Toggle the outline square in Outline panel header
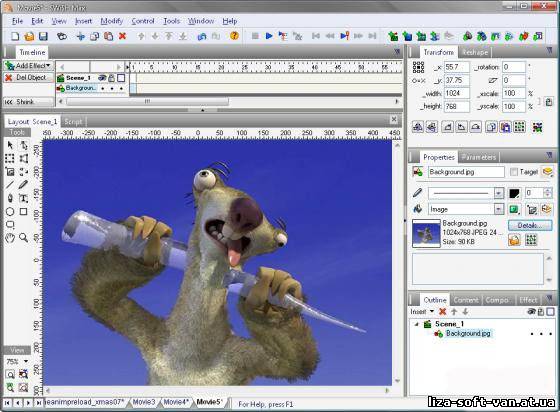560x412 pixels. point(551,312)
